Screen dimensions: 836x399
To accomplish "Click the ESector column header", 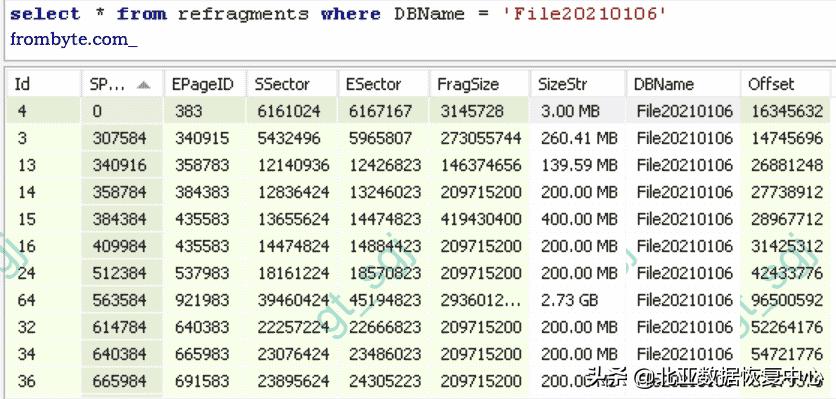I will coord(383,84).
